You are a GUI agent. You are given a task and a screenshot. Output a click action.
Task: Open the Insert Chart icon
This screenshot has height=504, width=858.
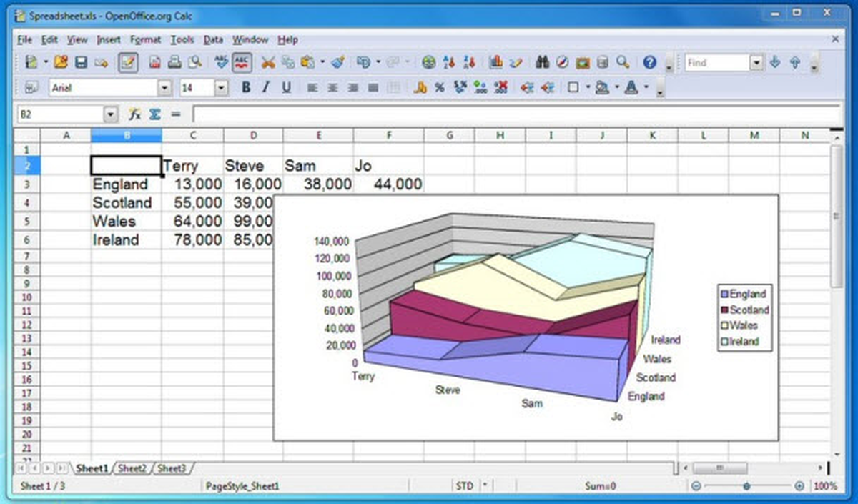(x=495, y=63)
